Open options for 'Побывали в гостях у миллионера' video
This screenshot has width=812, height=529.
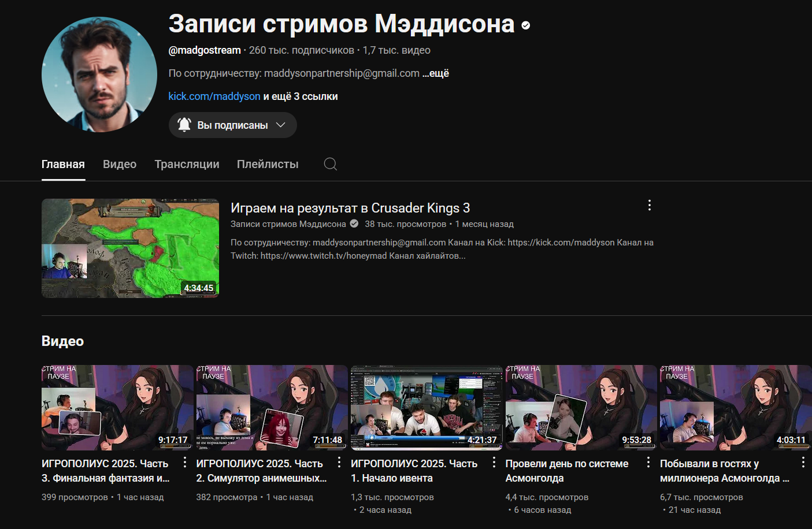803,462
